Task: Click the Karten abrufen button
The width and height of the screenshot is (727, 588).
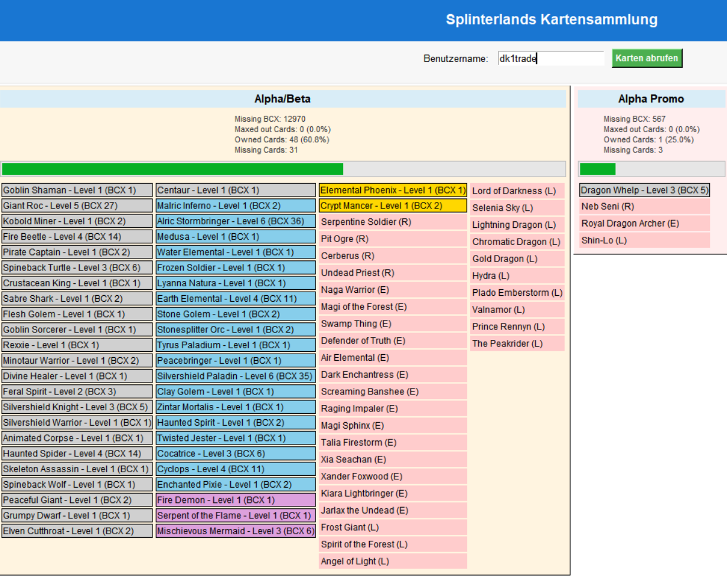Action: pyautogui.click(x=647, y=58)
